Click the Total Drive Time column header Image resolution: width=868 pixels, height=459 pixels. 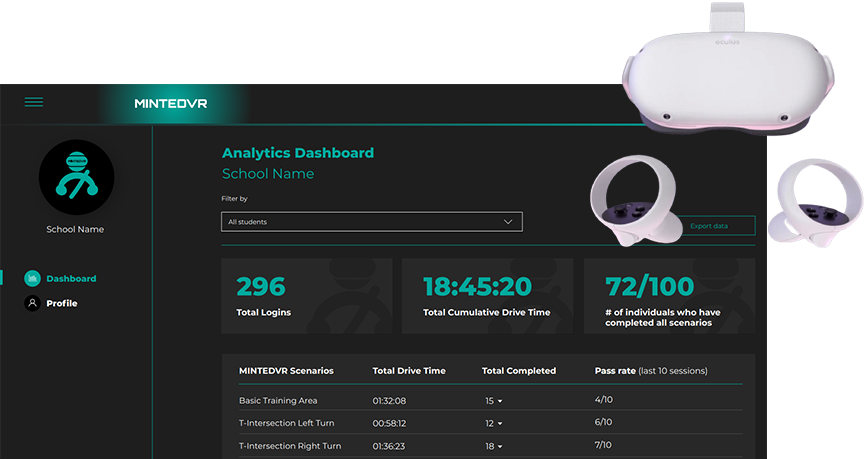tap(409, 371)
